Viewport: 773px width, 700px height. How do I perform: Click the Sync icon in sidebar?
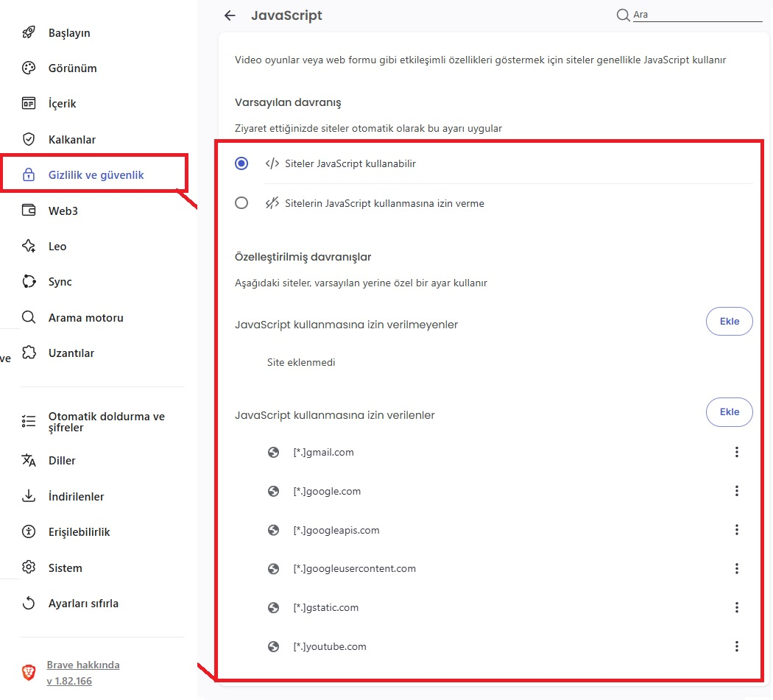29,281
